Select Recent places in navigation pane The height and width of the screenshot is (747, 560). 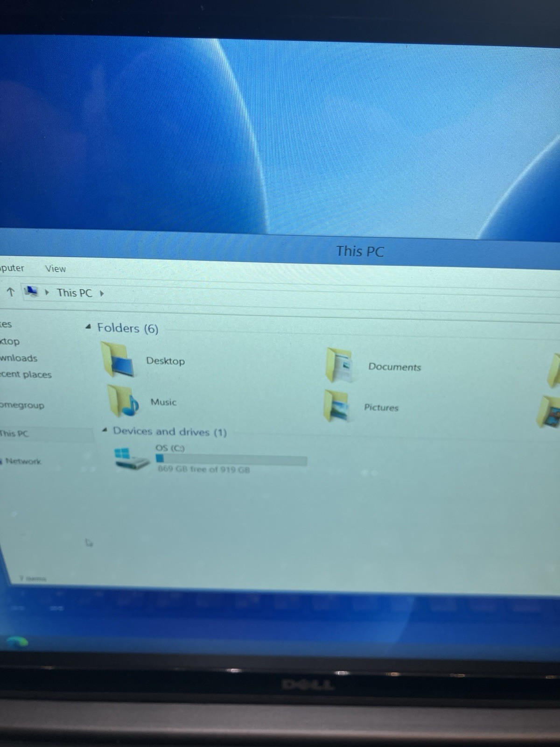point(26,374)
